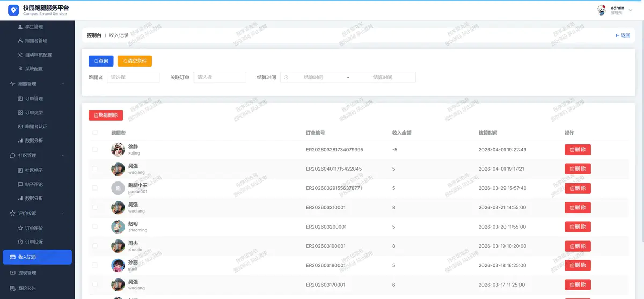Viewport: 644px width, 299px height.
Task: Delete the 跑腿小王 income record
Action: pos(577,188)
